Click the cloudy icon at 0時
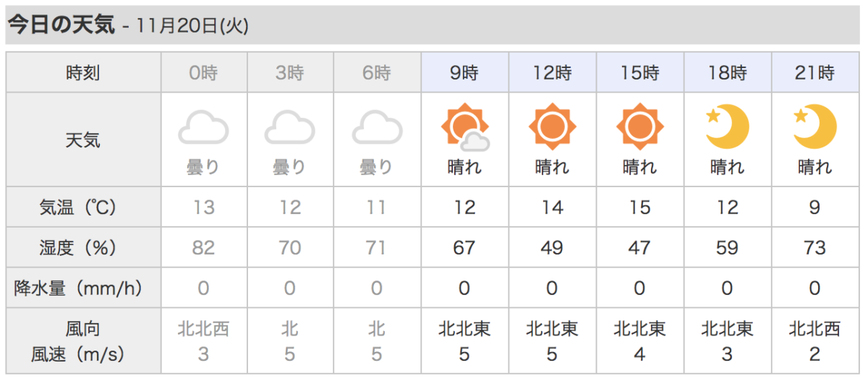 coord(203,129)
